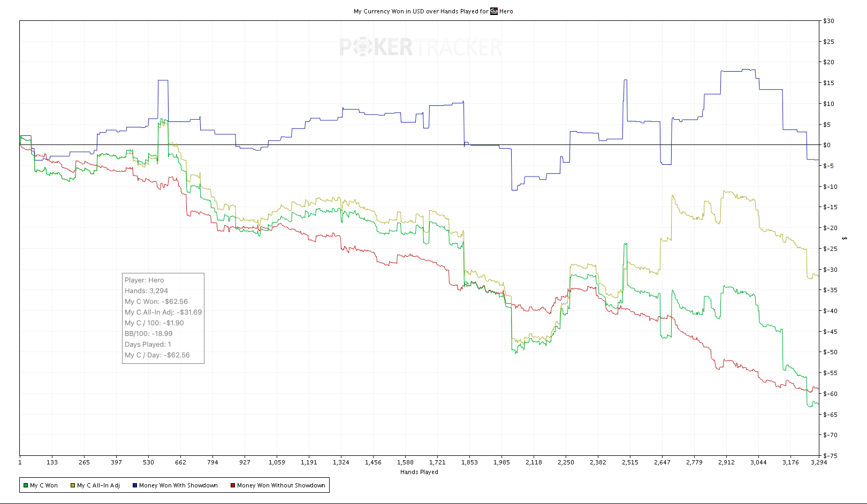Click the $-75 tick on the y-axis
The height and width of the screenshot is (504, 867).
830,456
